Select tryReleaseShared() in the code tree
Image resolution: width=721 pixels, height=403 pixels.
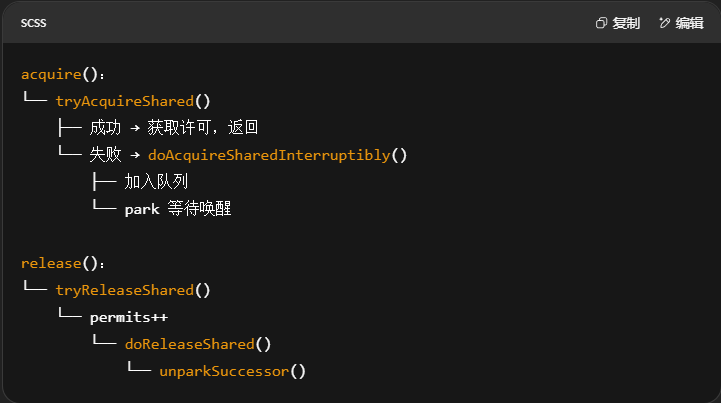point(133,290)
